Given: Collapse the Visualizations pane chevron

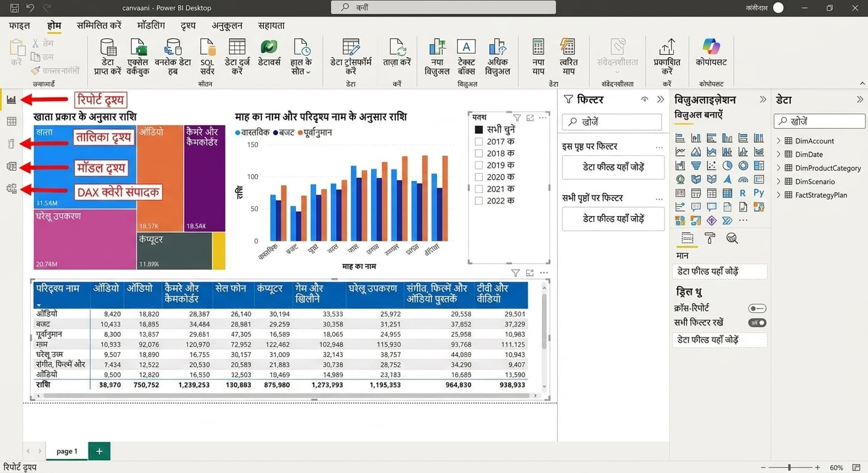Looking at the screenshot, I should [x=763, y=99].
